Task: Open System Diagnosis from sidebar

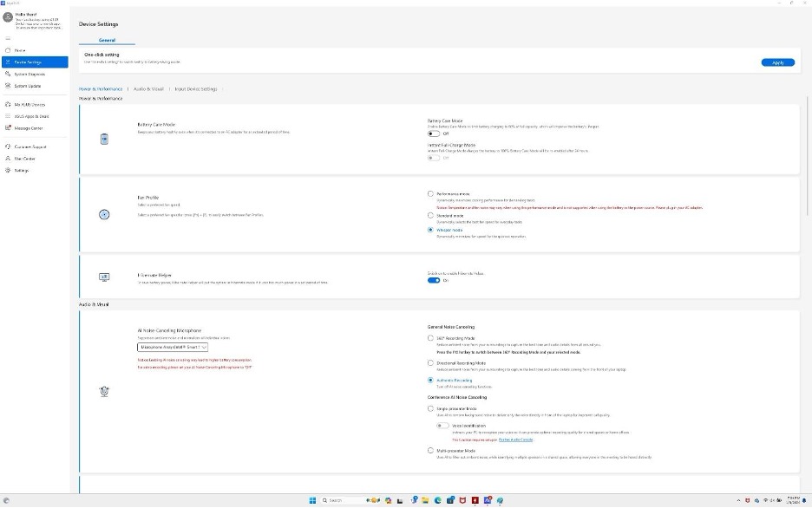Action: pyautogui.click(x=29, y=74)
